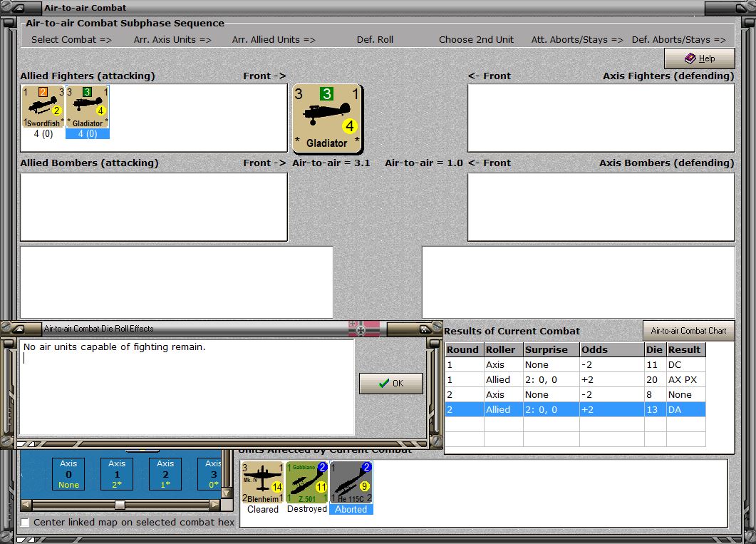The width and height of the screenshot is (756, 544).
Task: Click the down arrow of the Axis boxes vertical scrollbar
Action: [226, 493]
